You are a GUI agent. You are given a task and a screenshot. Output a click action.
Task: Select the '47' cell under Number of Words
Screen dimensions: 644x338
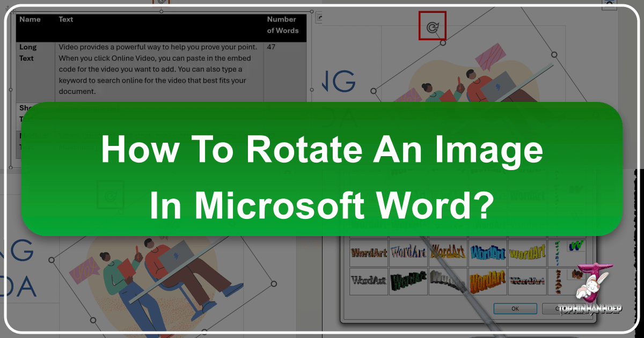click(x=272, y=47)
